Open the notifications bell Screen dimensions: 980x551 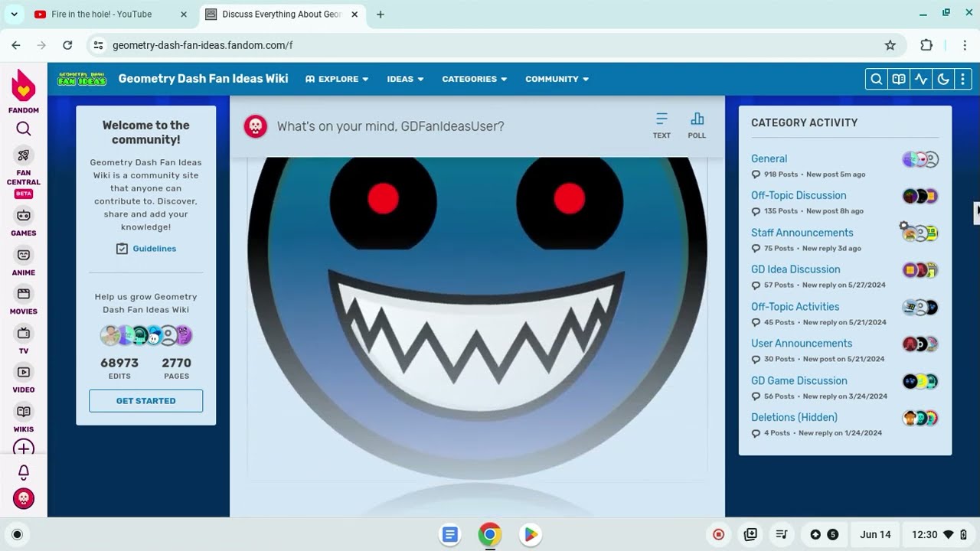coord(24,473)
